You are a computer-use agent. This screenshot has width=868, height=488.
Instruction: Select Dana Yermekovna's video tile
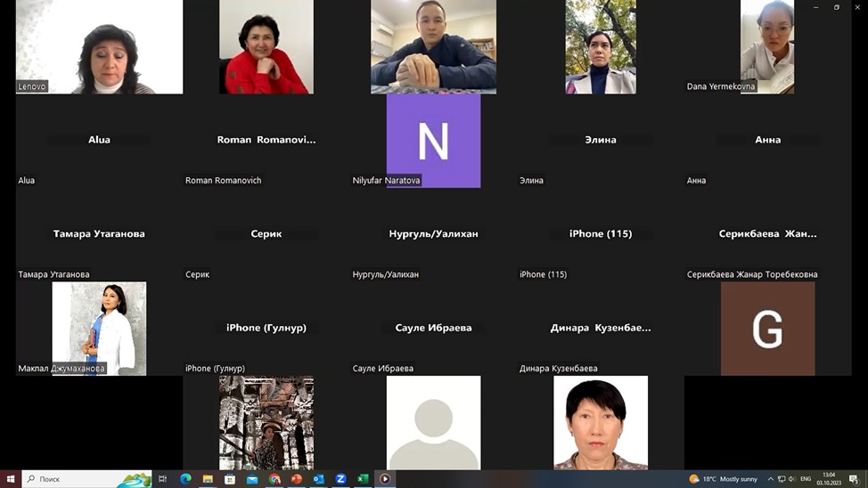click(x=767, y=47)
